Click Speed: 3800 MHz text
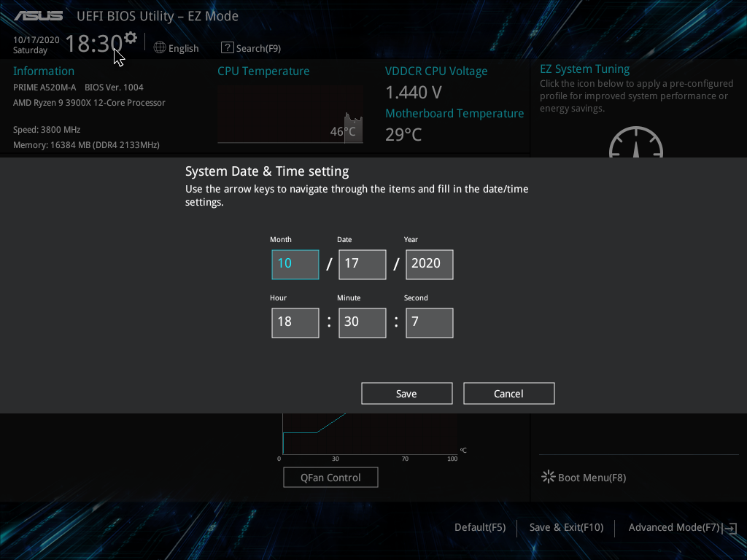The image size is (747, 560). [x=47, y=130]
